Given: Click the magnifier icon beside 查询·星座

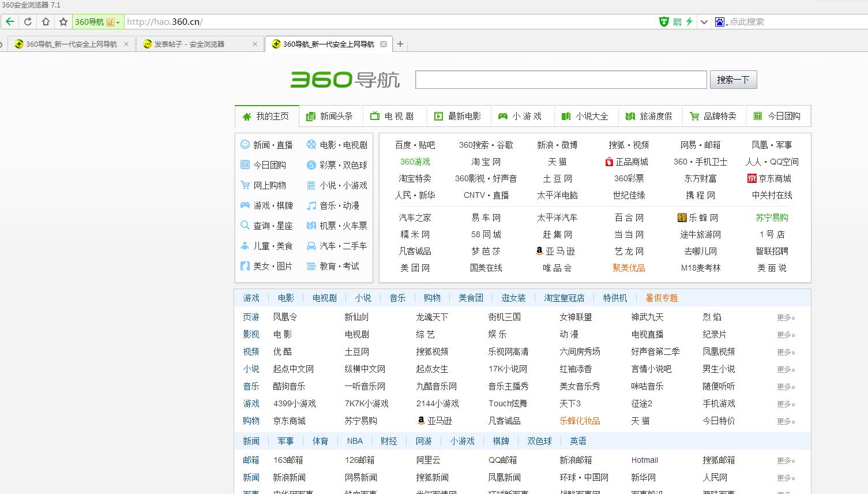Looking at the screenshot, I should click(245, 226).
